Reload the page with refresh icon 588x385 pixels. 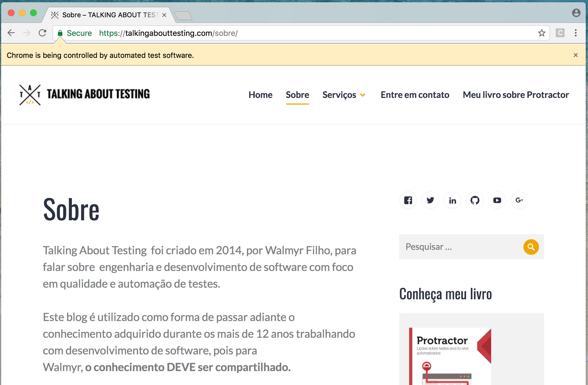click(x=42, y=33)
